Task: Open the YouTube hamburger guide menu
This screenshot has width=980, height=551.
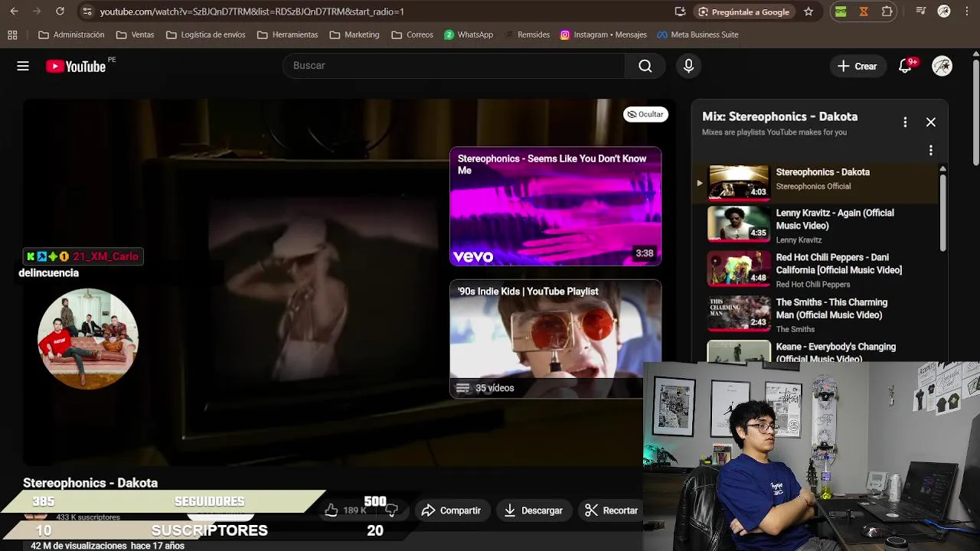Action: click(x=23, y=66)
